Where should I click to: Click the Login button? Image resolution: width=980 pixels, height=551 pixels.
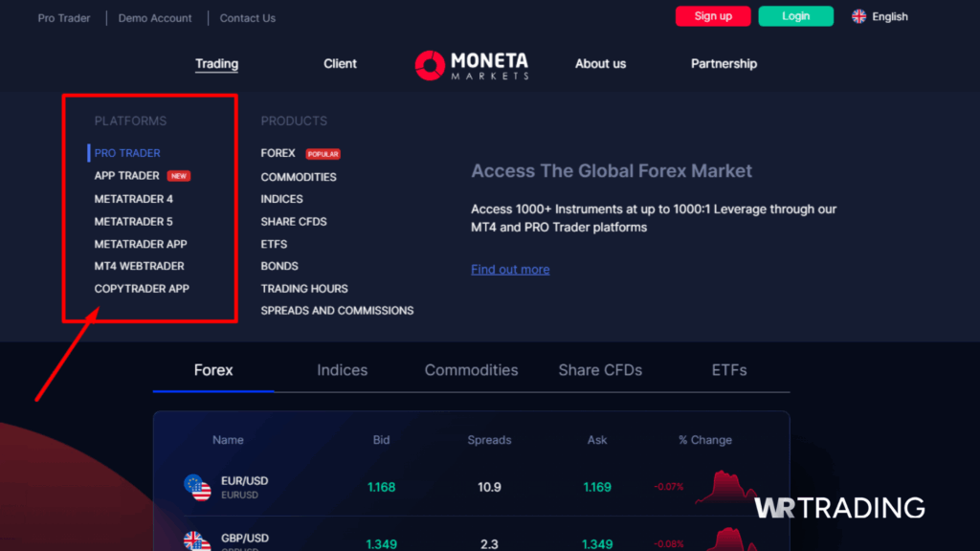795,16
